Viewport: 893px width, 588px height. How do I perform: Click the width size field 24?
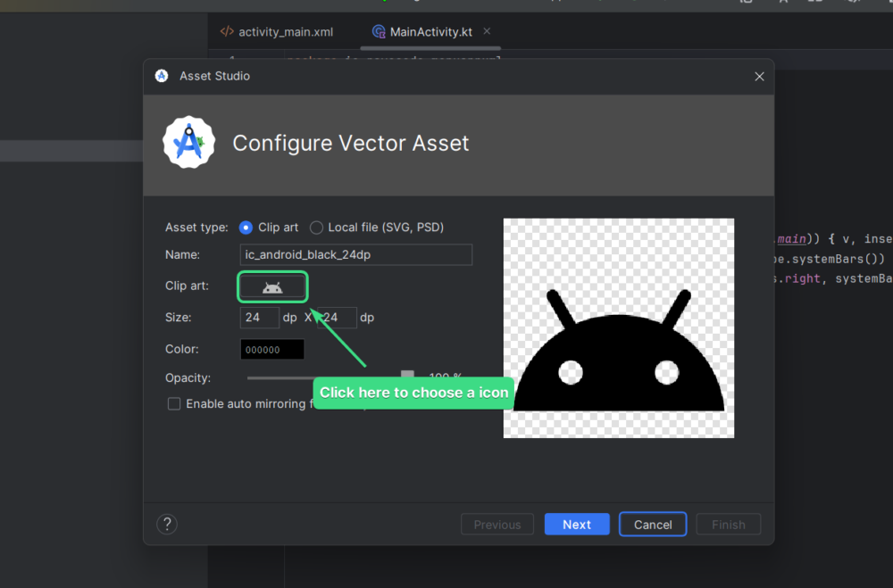pyautogui.click(x=260, y=318)
